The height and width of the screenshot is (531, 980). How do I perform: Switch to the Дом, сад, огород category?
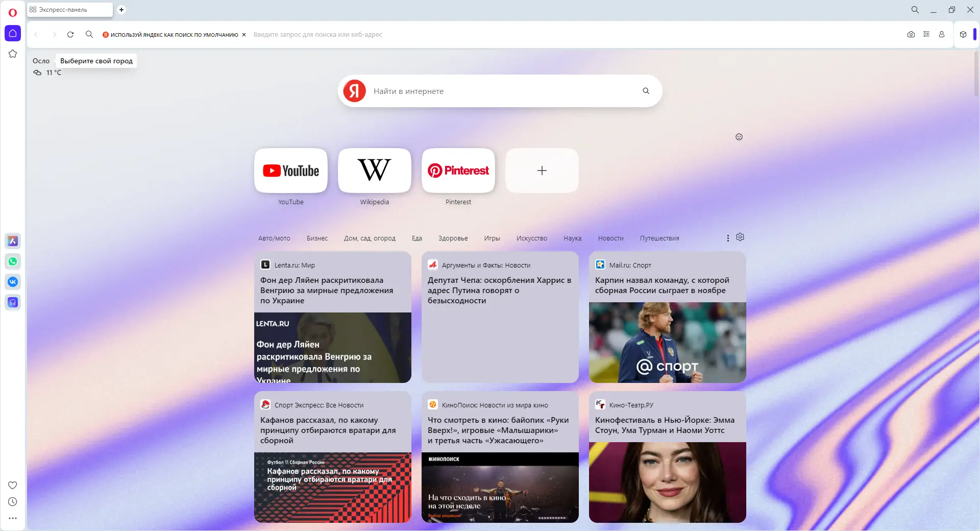[x=370, y=238]
